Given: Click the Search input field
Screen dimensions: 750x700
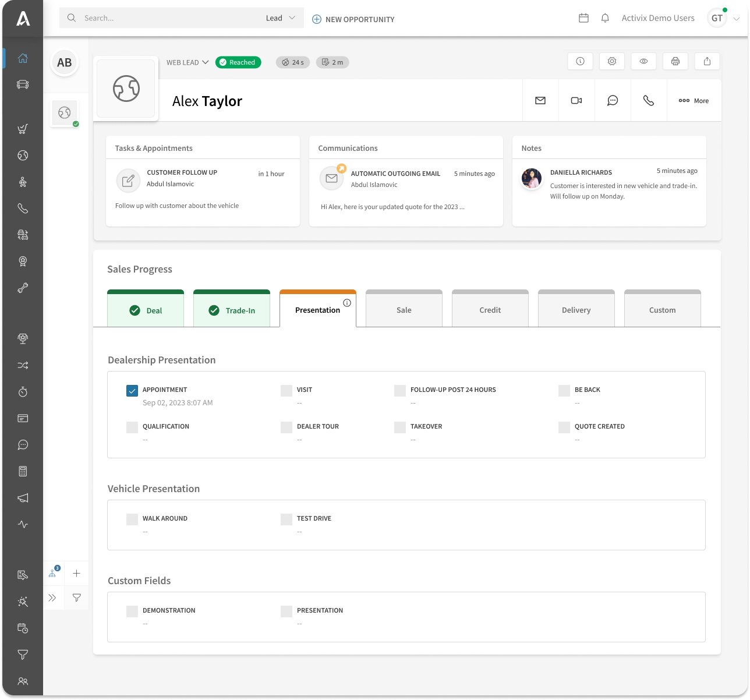Looking at the screenshot, I should point(169,18).
